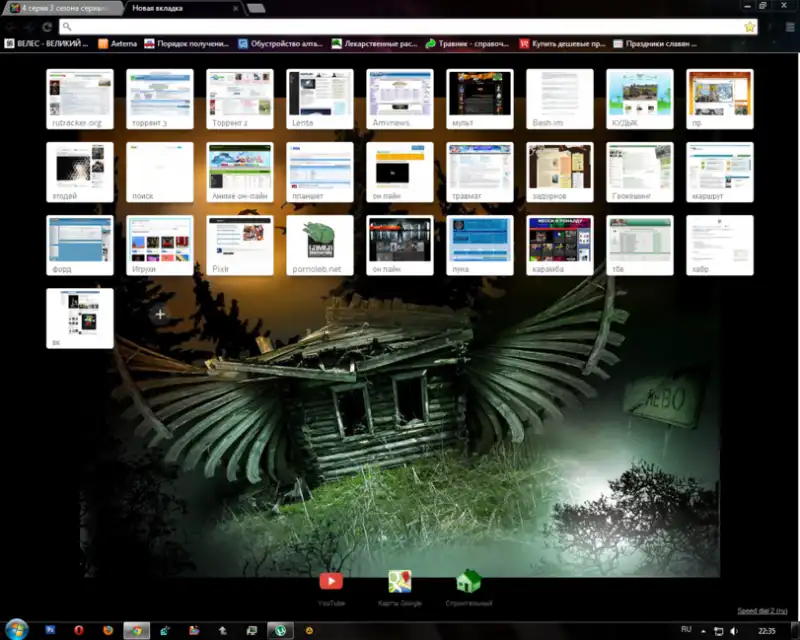Click the green house Строительный icon
The height and width of the screenshot is (640, 800).
pos(469,582)
